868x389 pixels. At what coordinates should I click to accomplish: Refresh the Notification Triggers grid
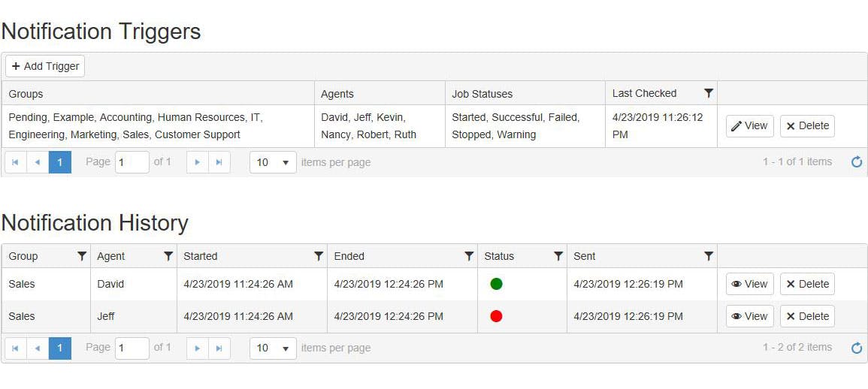tap(857, 162)
